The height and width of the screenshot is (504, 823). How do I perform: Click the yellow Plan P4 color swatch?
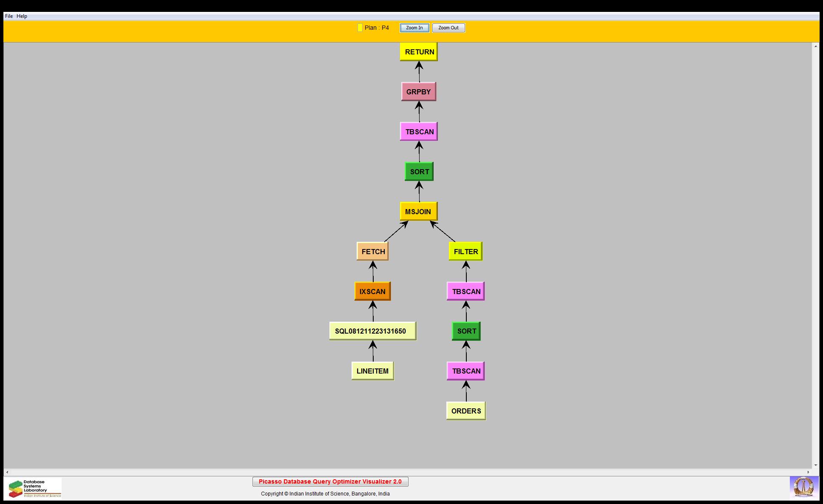[360, 28]
